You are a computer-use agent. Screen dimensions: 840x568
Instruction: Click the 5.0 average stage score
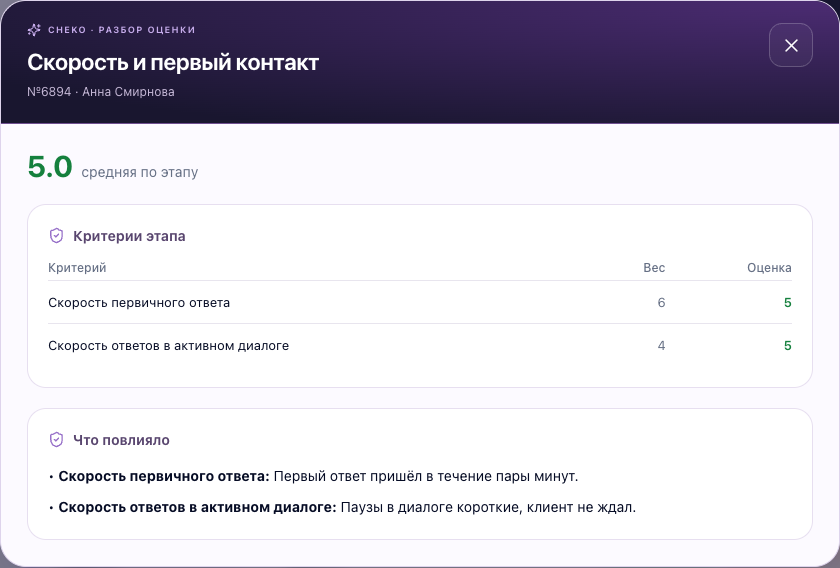50,167
